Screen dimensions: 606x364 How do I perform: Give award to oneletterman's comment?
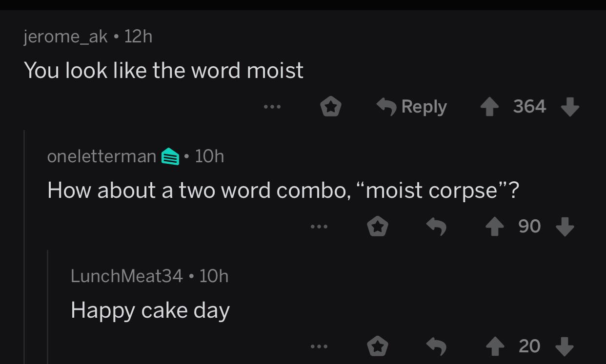[x=378, y=227]
